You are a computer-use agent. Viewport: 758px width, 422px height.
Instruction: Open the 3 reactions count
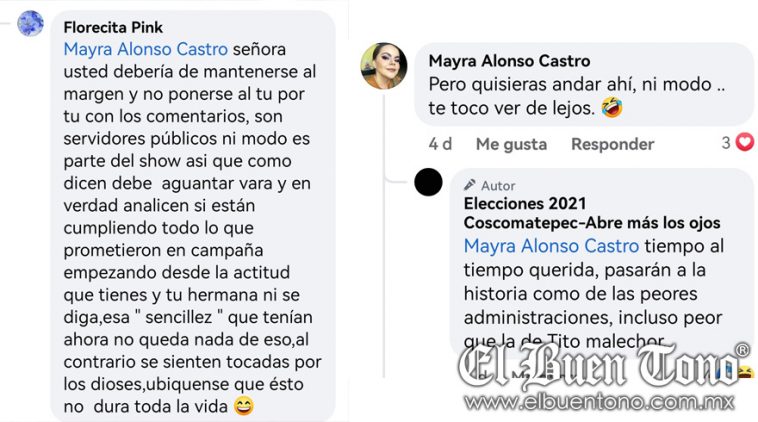coord(726,143)
